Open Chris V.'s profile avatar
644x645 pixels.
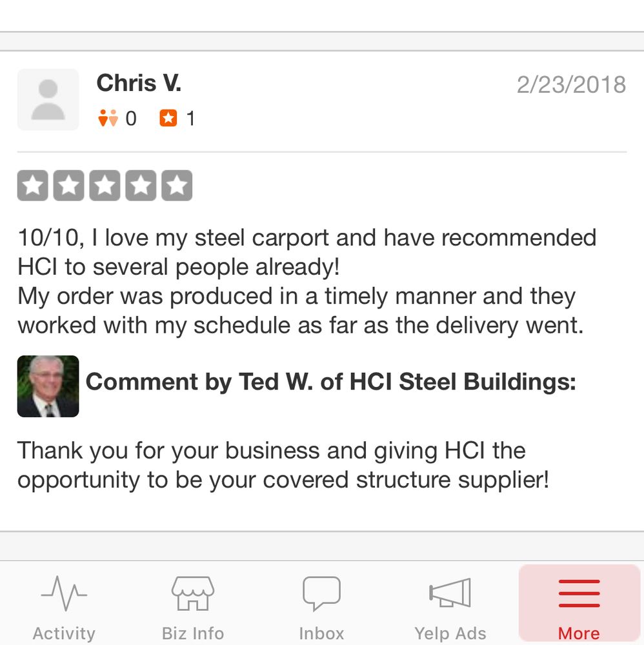(48, 99)
